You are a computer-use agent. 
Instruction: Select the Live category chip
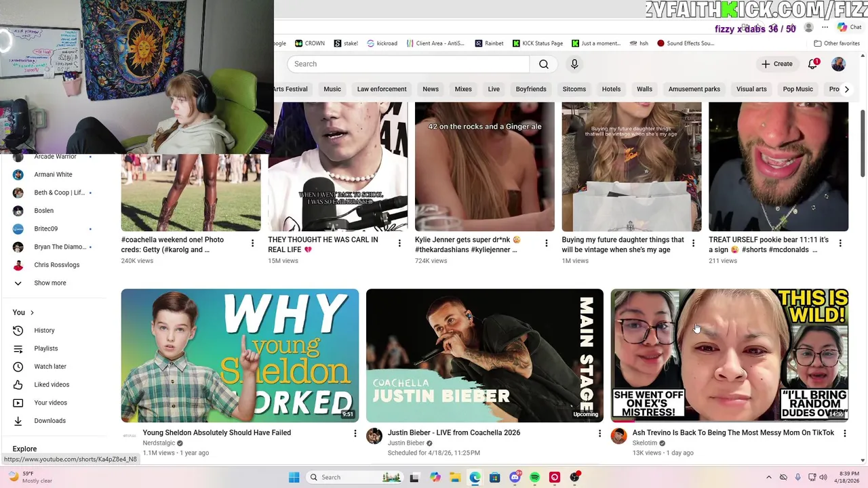tap(494, 89)
